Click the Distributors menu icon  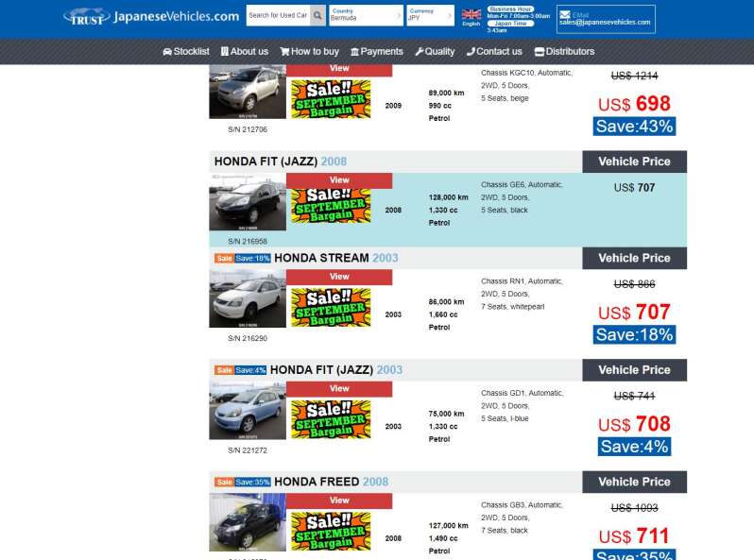click(x=540, y=51)
